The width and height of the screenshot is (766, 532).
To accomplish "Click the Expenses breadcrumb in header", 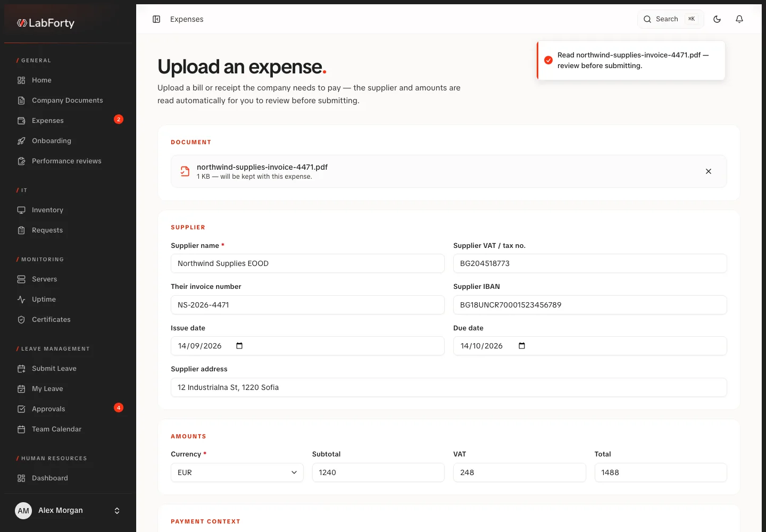I will point(187,19).
